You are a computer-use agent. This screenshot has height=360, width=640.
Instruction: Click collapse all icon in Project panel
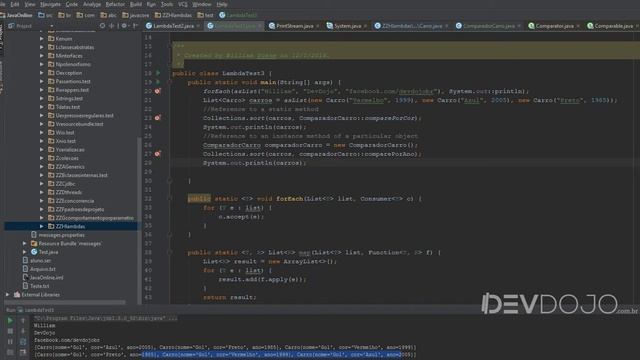tap(112, 26)
